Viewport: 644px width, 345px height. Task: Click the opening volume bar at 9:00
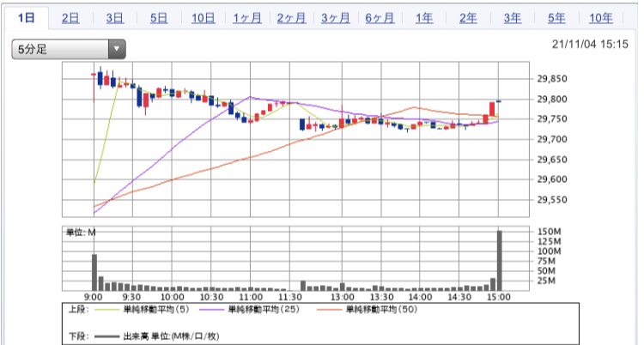pos(94,272)
